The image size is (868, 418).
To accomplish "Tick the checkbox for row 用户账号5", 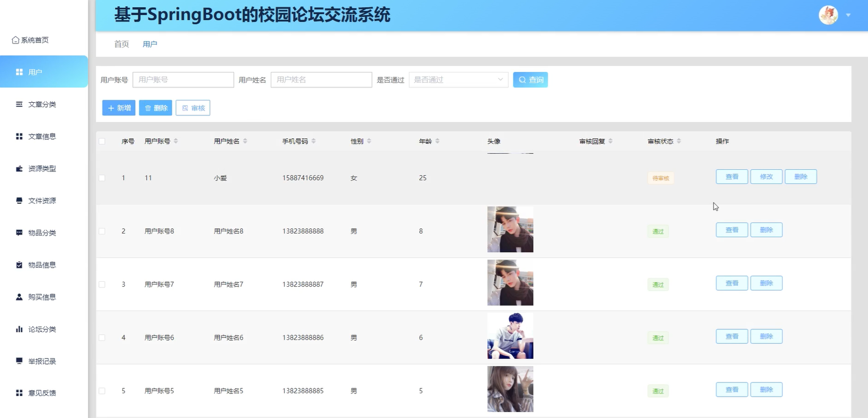I will point(102,391).
